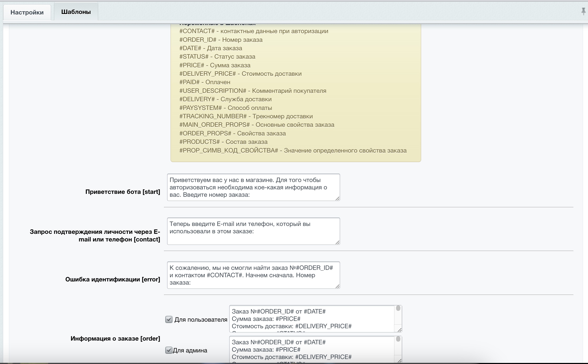The height and width of the screenshot is (364, 588).
Task: Toggle the Для пользователя checkbox
Action: [x=169, y=319]
